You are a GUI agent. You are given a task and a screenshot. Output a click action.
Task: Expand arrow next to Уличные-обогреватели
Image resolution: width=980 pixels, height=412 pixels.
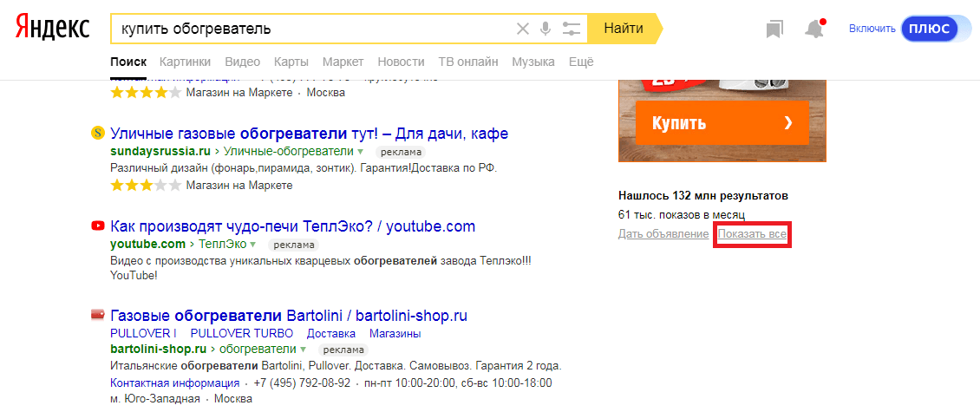pyautogui.click(x=361, y=152)
